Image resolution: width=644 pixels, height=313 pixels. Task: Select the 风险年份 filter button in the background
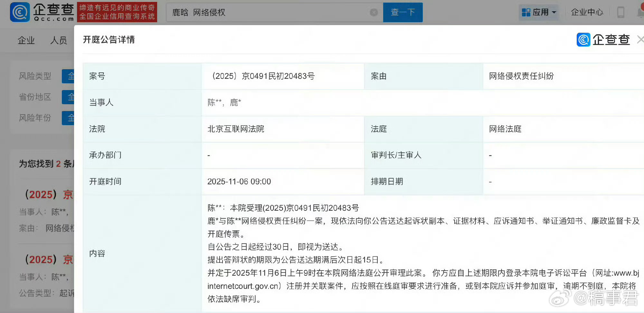click(x=68, y=118)
